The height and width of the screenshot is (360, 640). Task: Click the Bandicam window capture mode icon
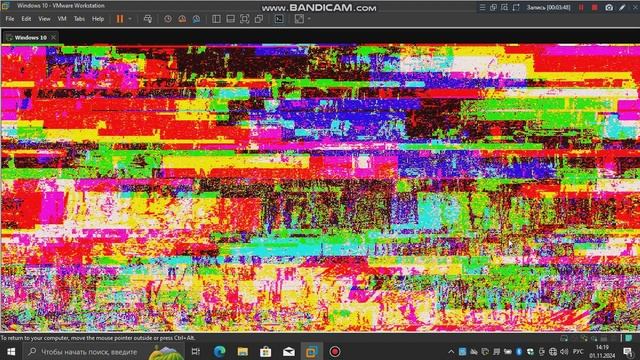click(493, 7)
